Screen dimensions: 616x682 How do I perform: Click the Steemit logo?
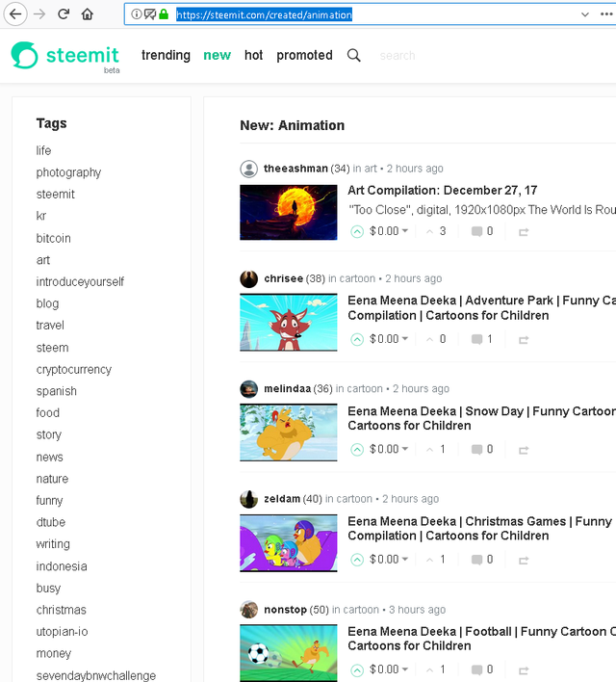(x=65, y=56)
